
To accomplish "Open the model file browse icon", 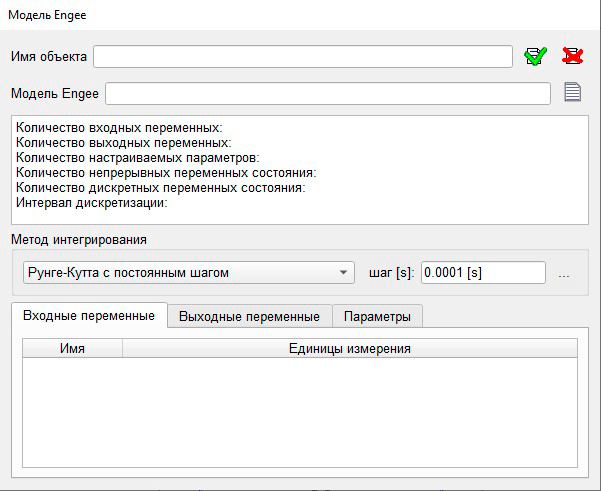I will 572,93.
